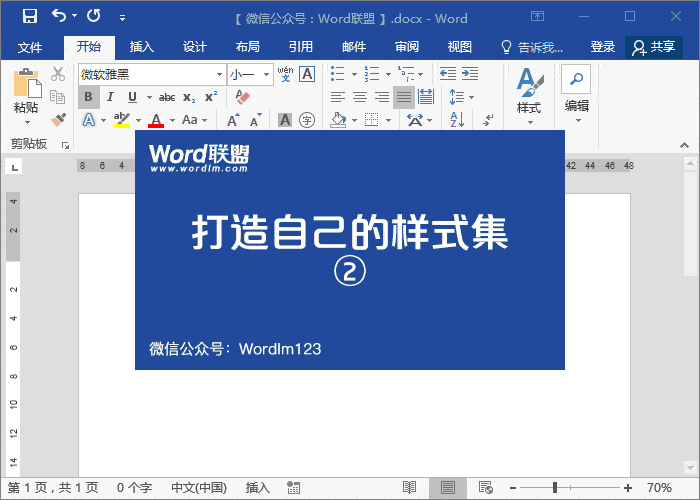Zoom out with minus button
This screenshot has width=700, height=500.
(x=513, y=488)
